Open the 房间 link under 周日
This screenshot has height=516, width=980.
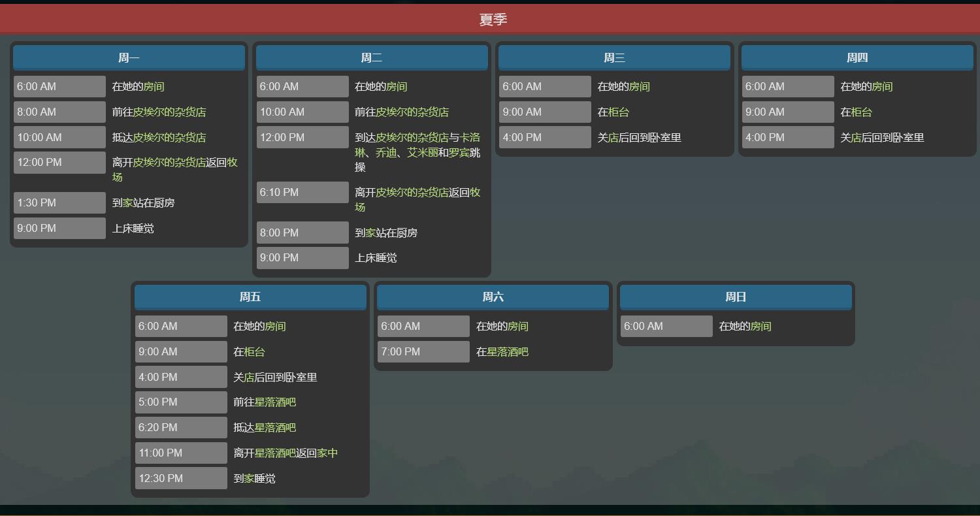(x=761, y=326)
